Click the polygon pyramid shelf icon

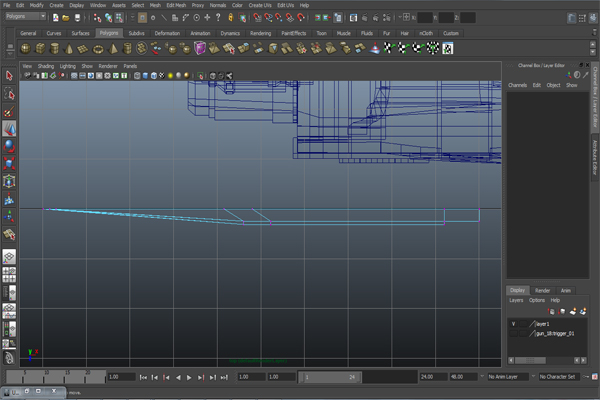(112, 49)
